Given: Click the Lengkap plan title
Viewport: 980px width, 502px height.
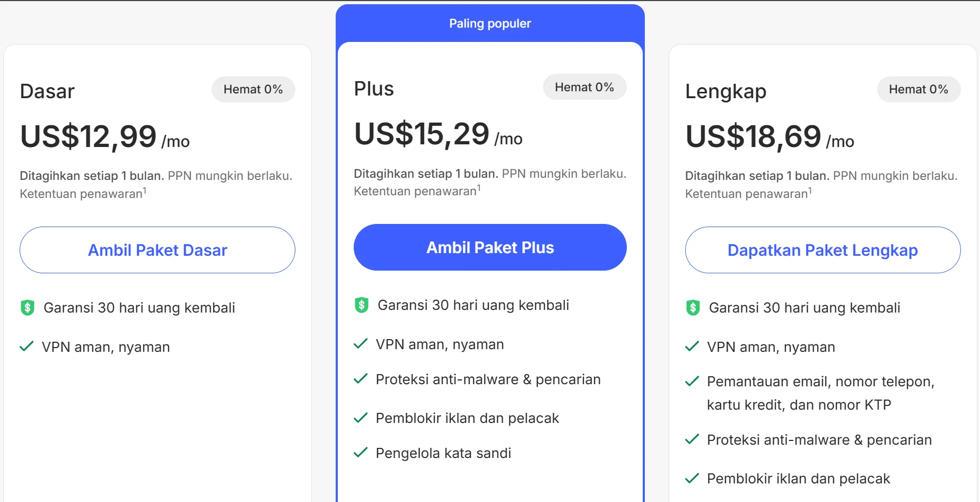Looking at the screenshot, I should [725, 91].
